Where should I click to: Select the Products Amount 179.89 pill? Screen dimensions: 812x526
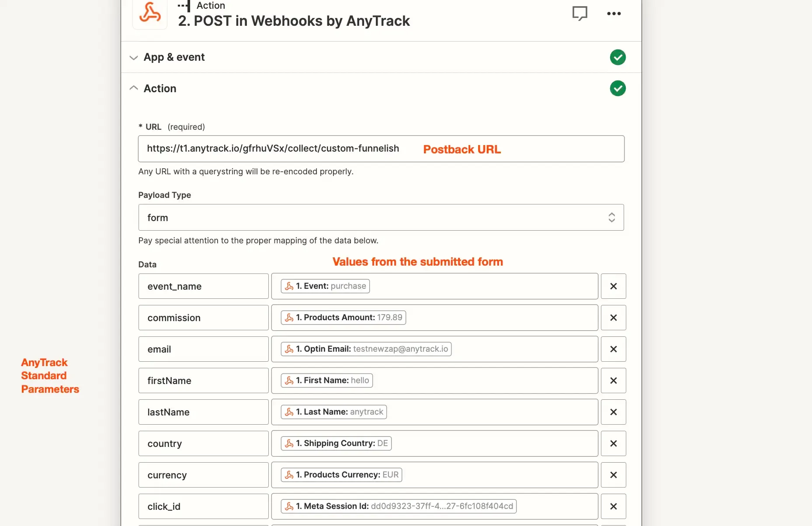tap(344, 318)
